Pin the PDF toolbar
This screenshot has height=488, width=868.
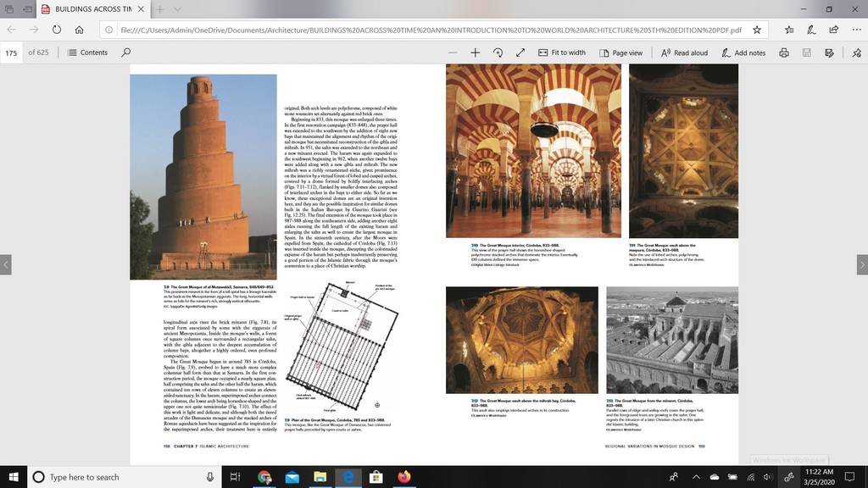point(856,53)
